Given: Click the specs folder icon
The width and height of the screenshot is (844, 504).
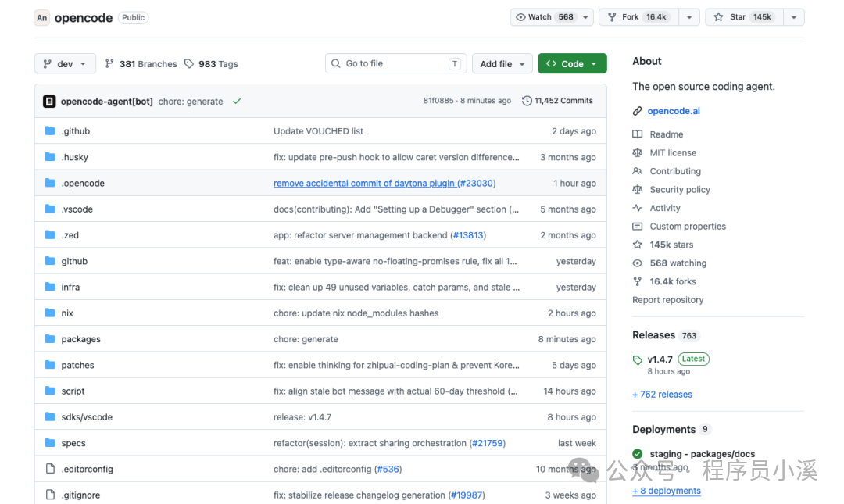Looking at the screenshot, I should pyautogui.click(x=50, y=442).
